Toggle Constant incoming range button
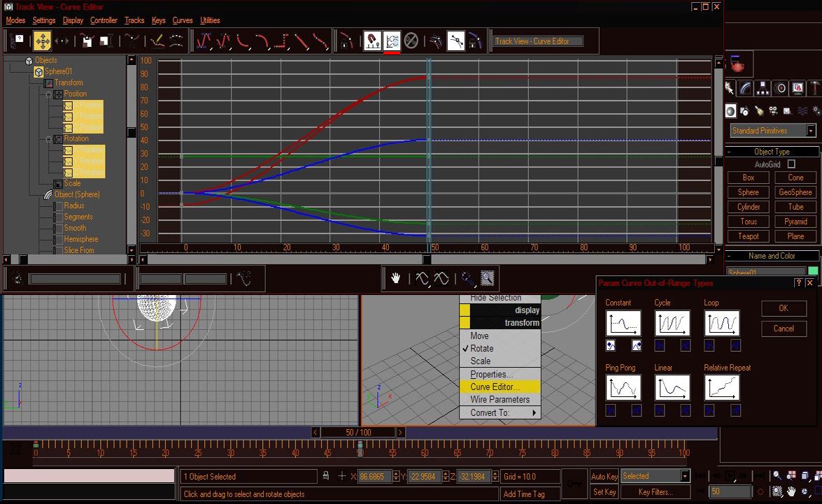Viewport: 822px width, 504px height. tap(611, 345)
